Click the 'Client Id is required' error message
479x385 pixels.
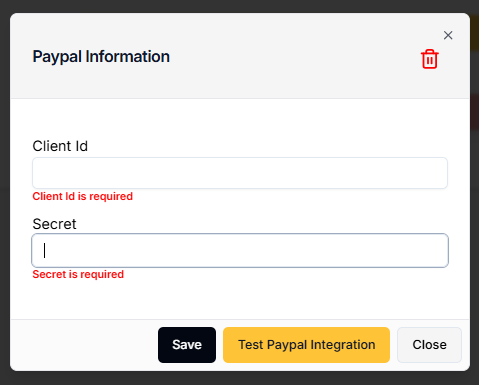(x=83, y=196)
